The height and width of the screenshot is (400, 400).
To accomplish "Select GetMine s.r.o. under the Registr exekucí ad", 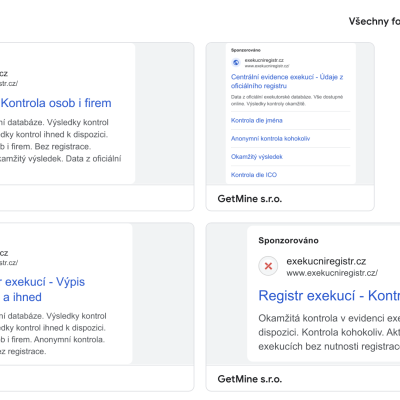I will coord(250,379).
